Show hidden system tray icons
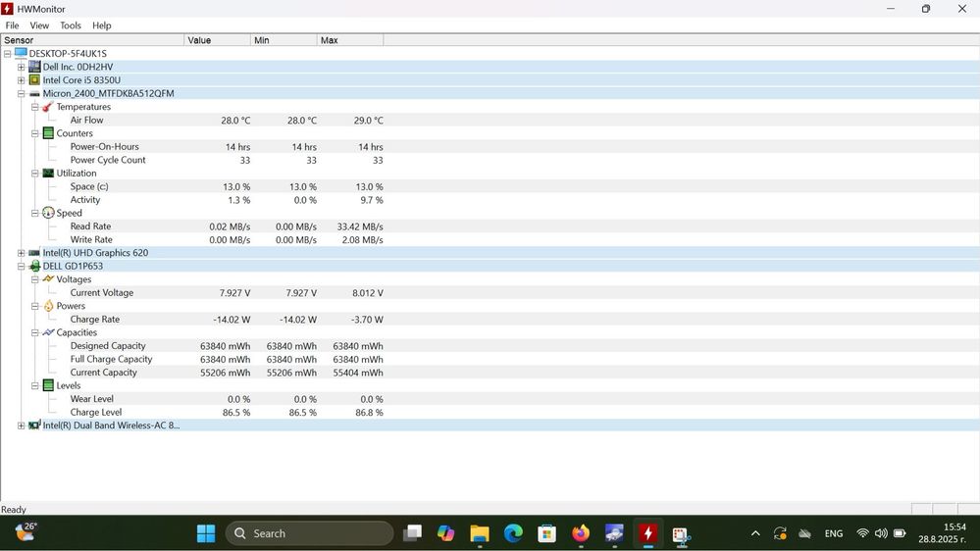 point(755,533)
